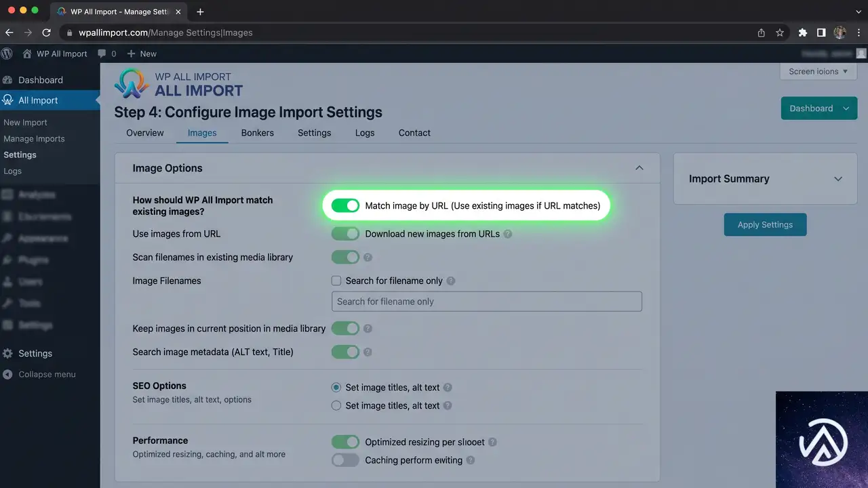Open the browser extensions puzzle icon
The height and width of the screenshot is (488, 868).
click(803, 33)
